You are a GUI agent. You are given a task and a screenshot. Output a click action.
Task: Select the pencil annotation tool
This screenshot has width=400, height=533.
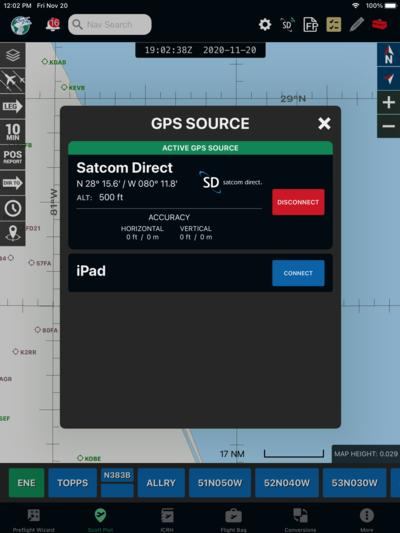[x=356, y=25]
